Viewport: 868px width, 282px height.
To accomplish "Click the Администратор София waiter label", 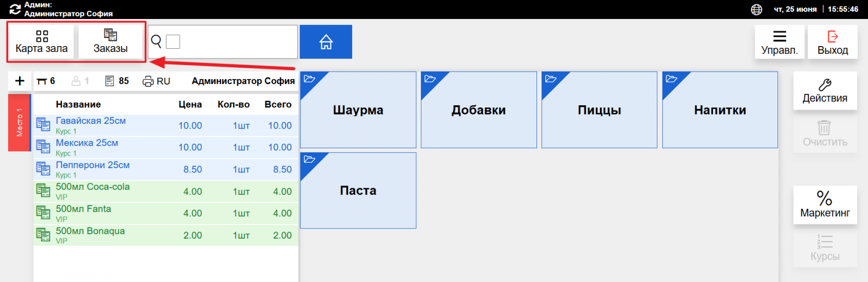I will 243,81.
